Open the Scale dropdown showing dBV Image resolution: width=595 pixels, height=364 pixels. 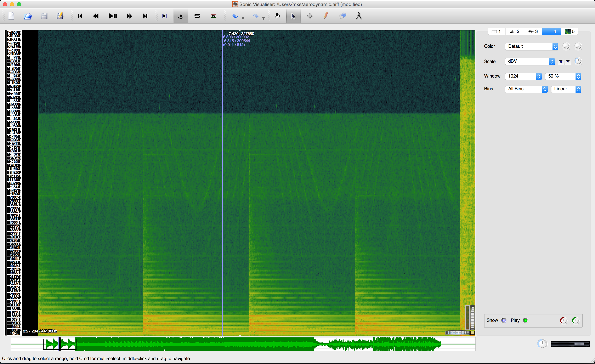[530, 61]
